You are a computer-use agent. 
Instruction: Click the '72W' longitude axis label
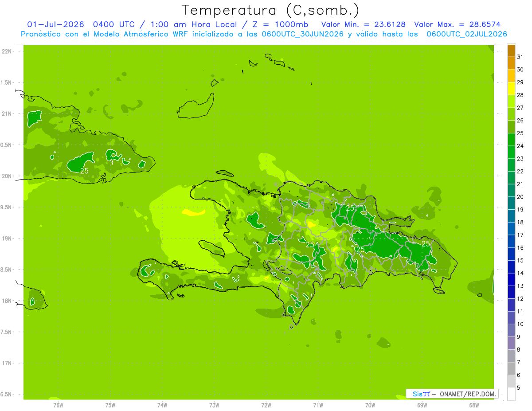[266, 405]
